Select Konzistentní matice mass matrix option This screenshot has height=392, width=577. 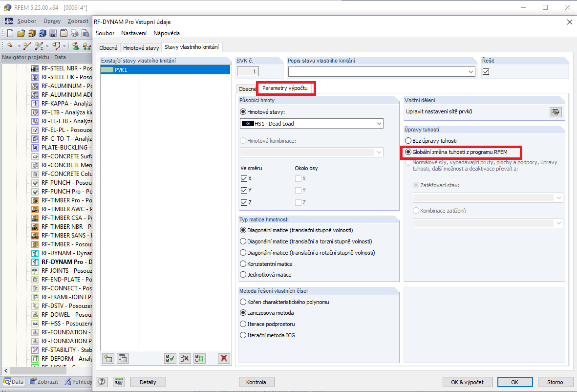243,264
